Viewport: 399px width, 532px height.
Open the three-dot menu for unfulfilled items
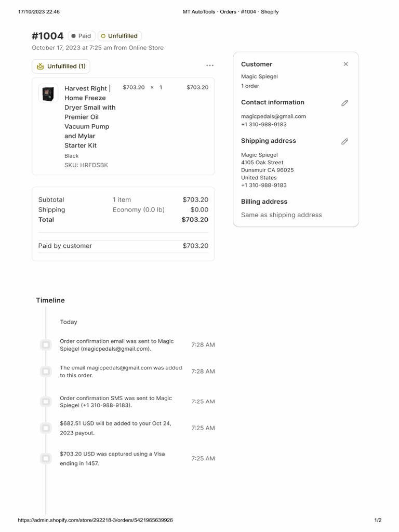(x=210, y=65)
